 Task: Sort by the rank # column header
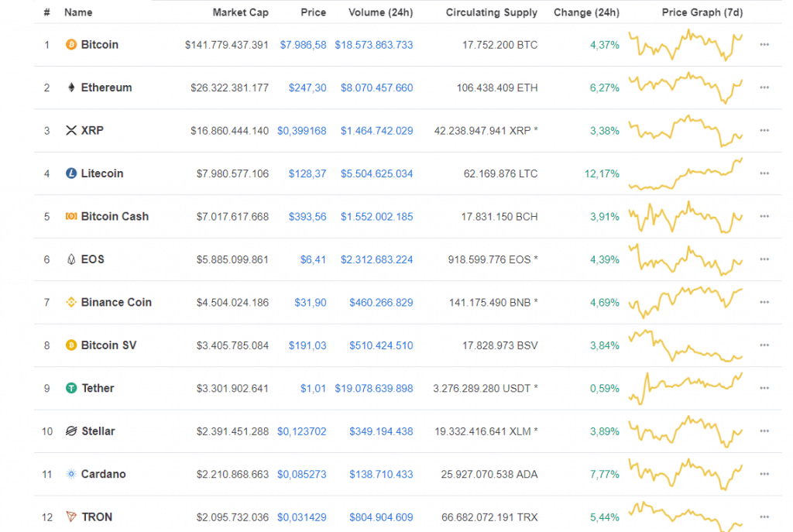pos(46,12)
